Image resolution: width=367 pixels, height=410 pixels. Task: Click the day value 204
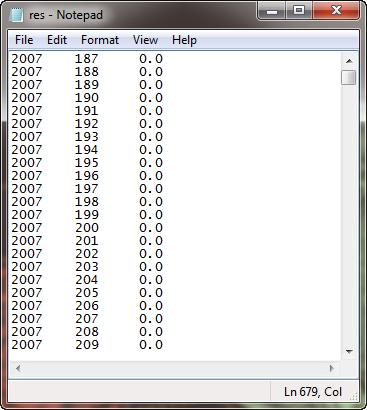(86, 280)
